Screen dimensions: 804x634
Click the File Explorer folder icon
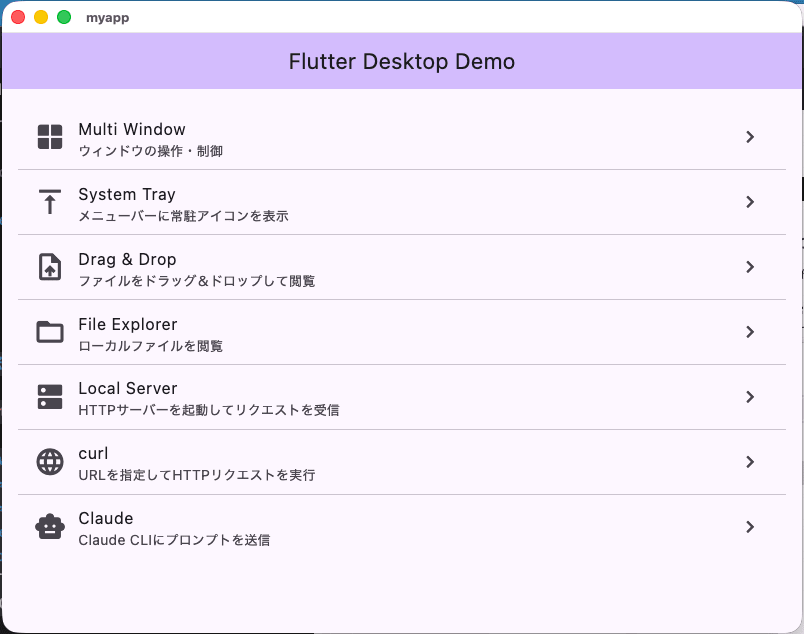pyautogui.click(x=50, y=332)
